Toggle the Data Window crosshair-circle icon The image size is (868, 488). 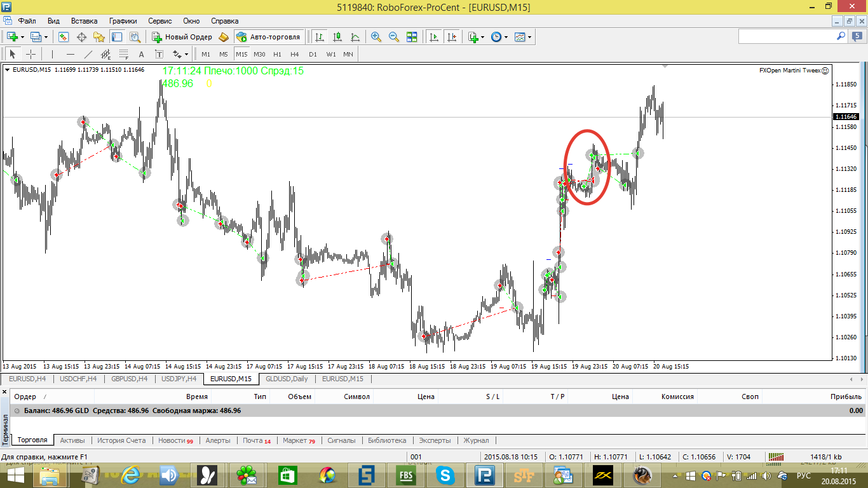pyautogui.click(x=81, y=37)
